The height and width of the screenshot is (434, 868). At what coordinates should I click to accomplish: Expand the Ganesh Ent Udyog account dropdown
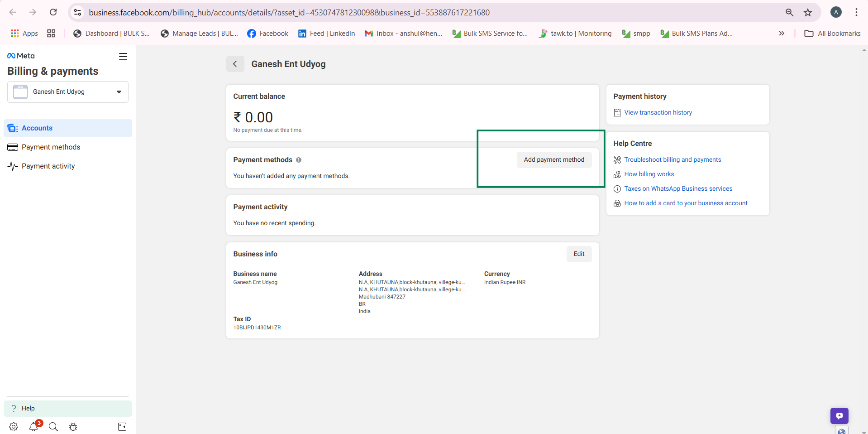[x=68, y=92]
